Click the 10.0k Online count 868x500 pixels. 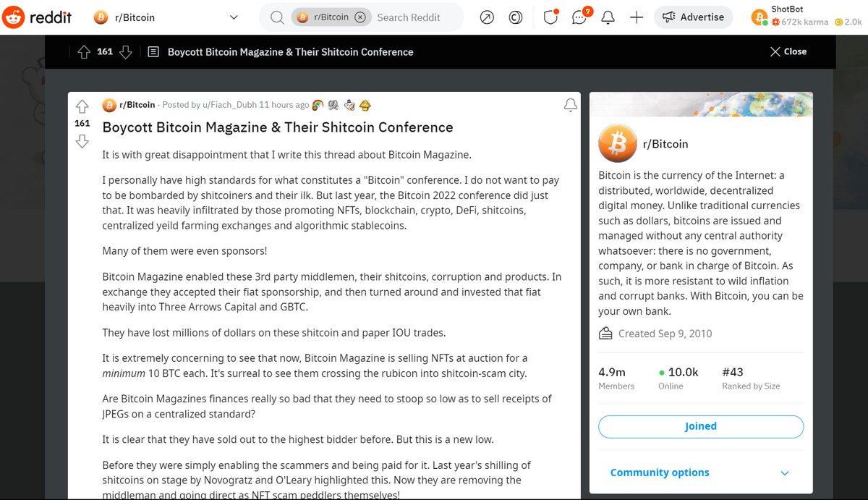[678, 378]
